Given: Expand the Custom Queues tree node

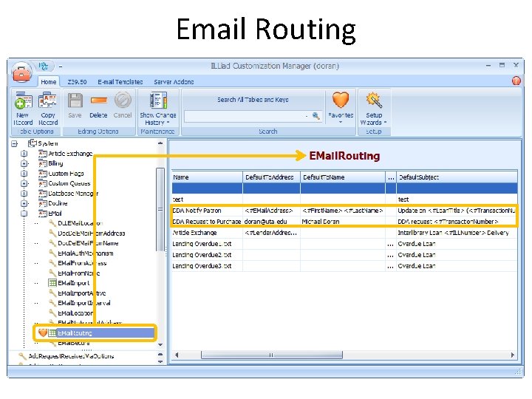Looking at the screenshot, I should (x=24, y=183).
